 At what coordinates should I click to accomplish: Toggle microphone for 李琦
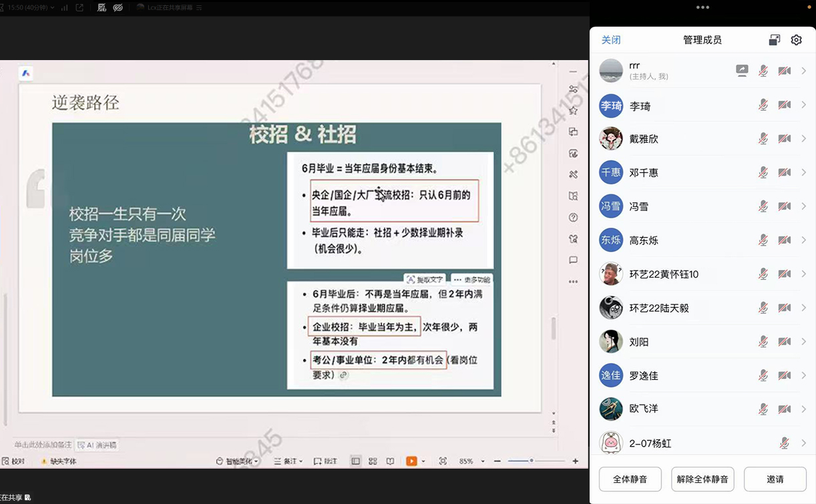click(x=763, y=105)
